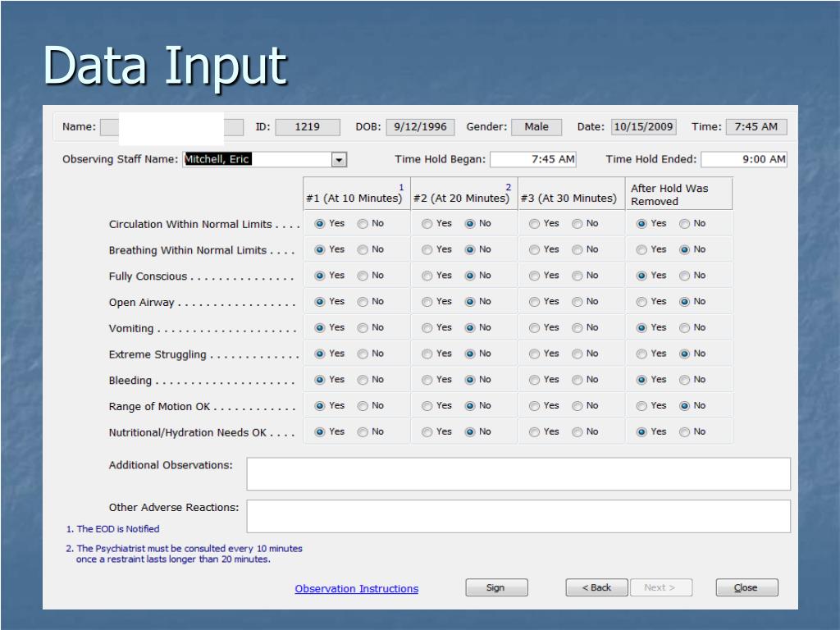Select Yes for Range of Motion after hold removed
Image resolution: width=840 pixels, height=630 pixels.
tap(641, 406)
